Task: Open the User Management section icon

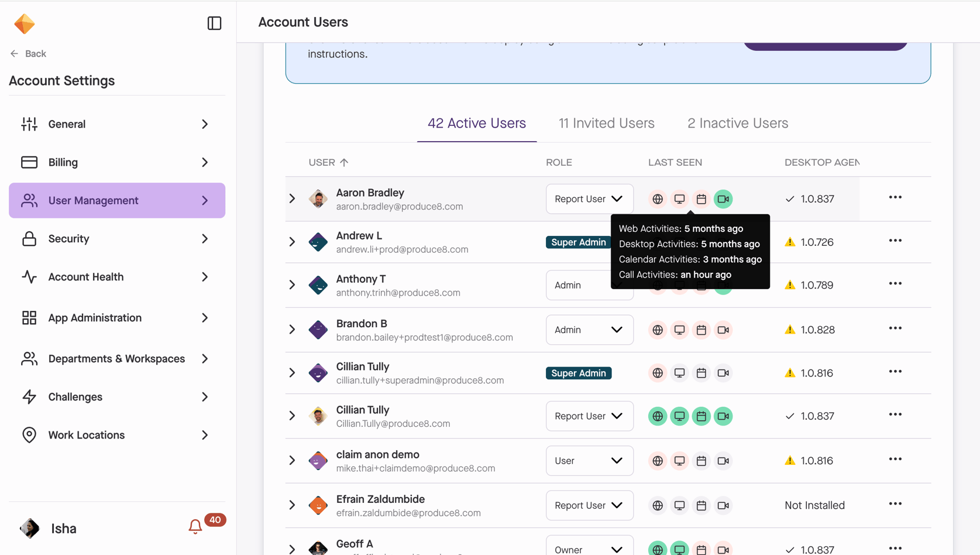Action: 29,200
